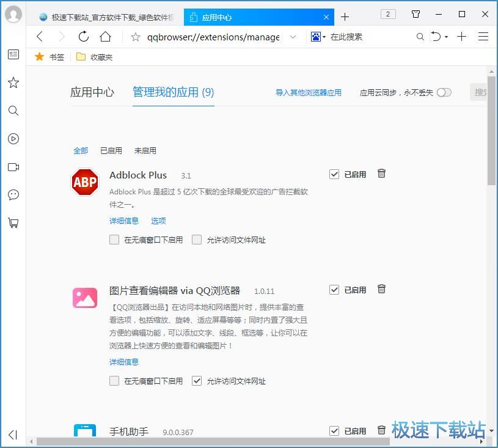Open 书签 bookmarks bar item
Viewport: 498px width, 448px height.
click(49, 57)
